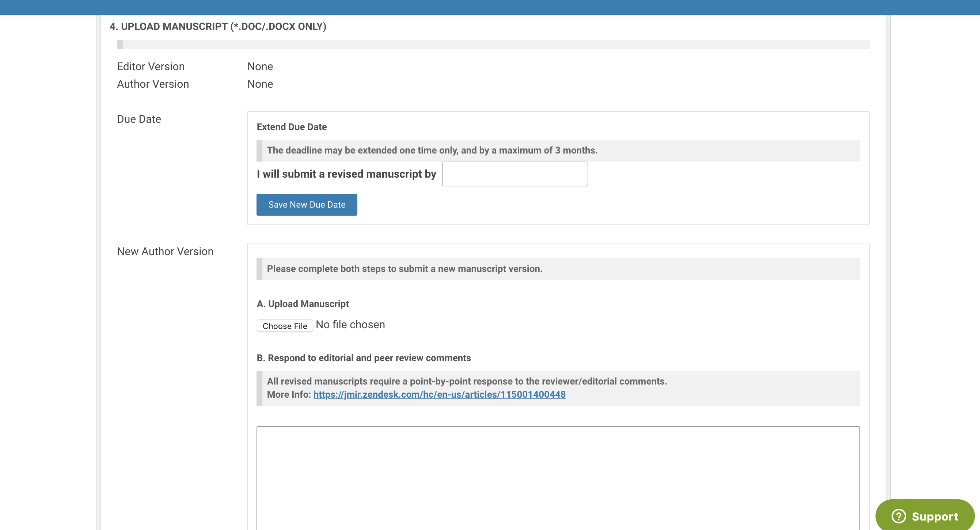
Task: Click the Due Date row label
Action: click(139, 119)
